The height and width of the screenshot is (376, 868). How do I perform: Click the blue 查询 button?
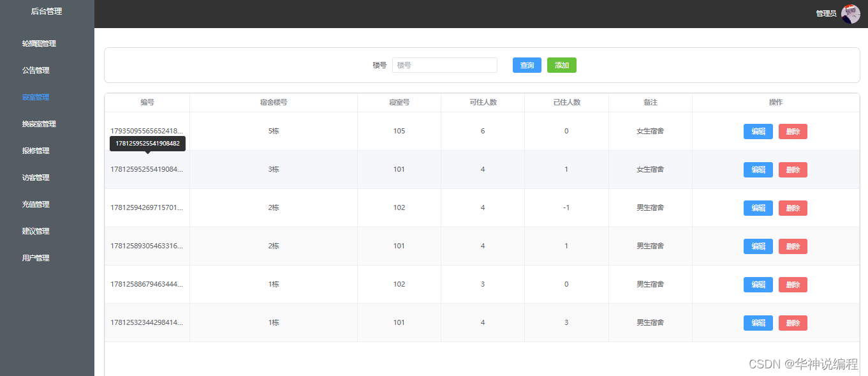click(527, 65)
